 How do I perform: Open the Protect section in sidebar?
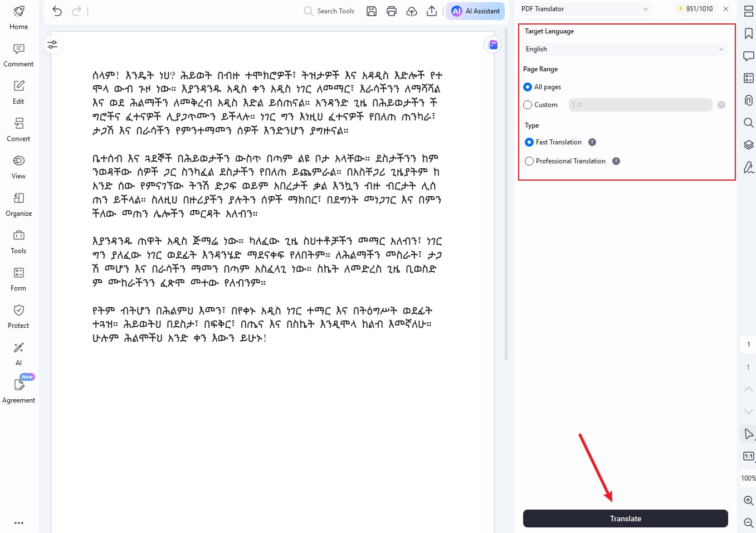tap(18, 316)
